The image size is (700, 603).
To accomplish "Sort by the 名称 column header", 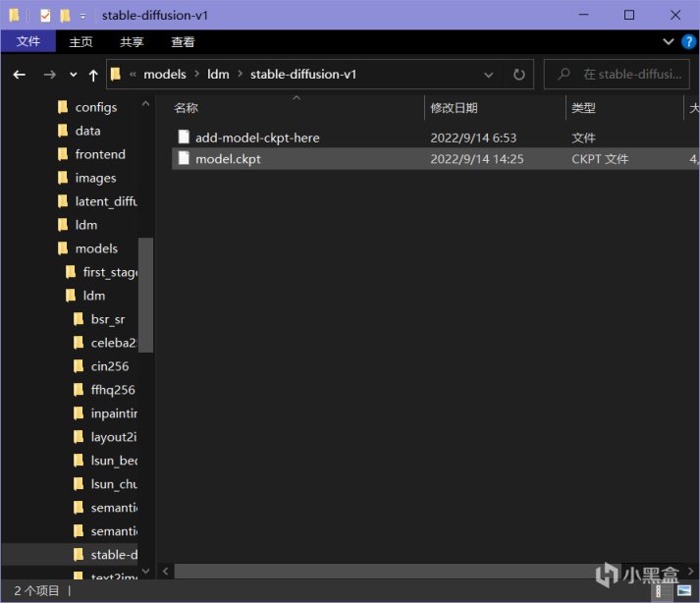I will pyautogui.click(x=186, y=108).
